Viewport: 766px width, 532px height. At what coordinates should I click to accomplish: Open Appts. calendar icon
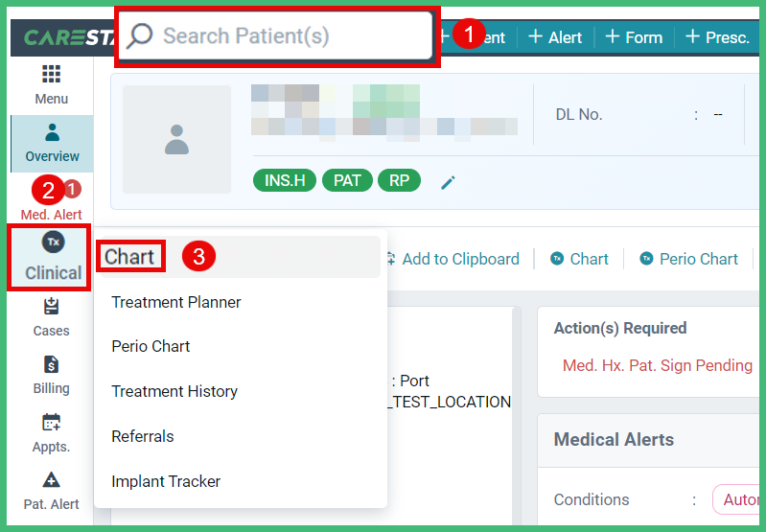(x=52, y=422)
